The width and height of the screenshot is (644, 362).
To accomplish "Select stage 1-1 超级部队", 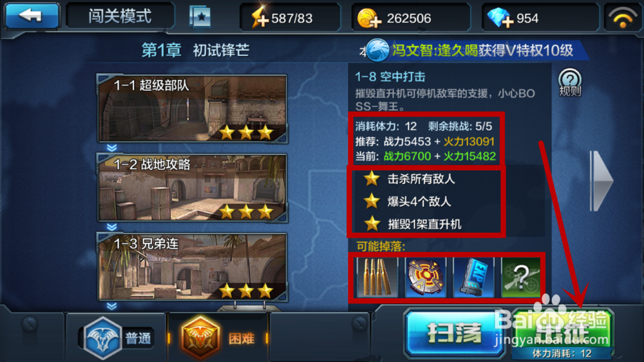I will 192,109.
